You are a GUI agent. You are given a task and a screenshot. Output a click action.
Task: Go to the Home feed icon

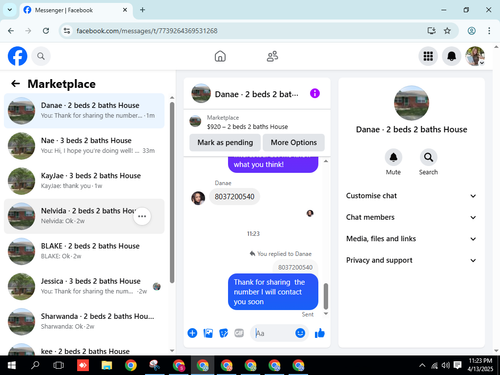tap(220, 56)
